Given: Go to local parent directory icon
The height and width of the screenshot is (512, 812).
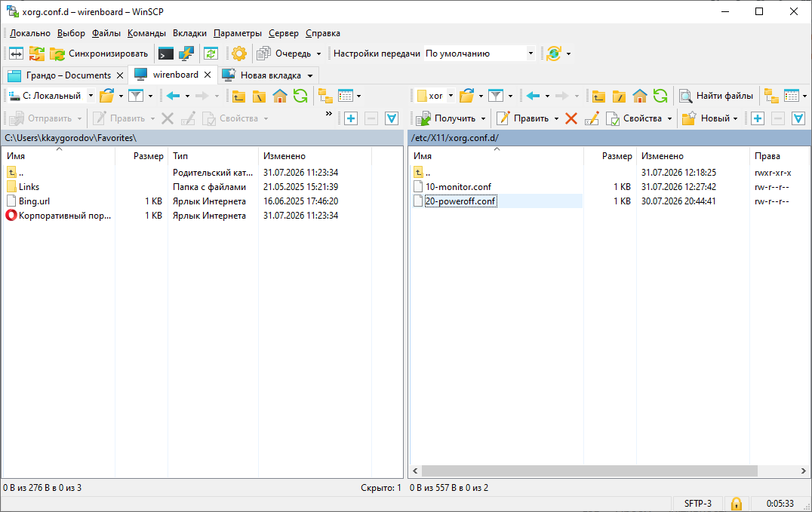Looking at the screenshot, I should tap(238, 96).
